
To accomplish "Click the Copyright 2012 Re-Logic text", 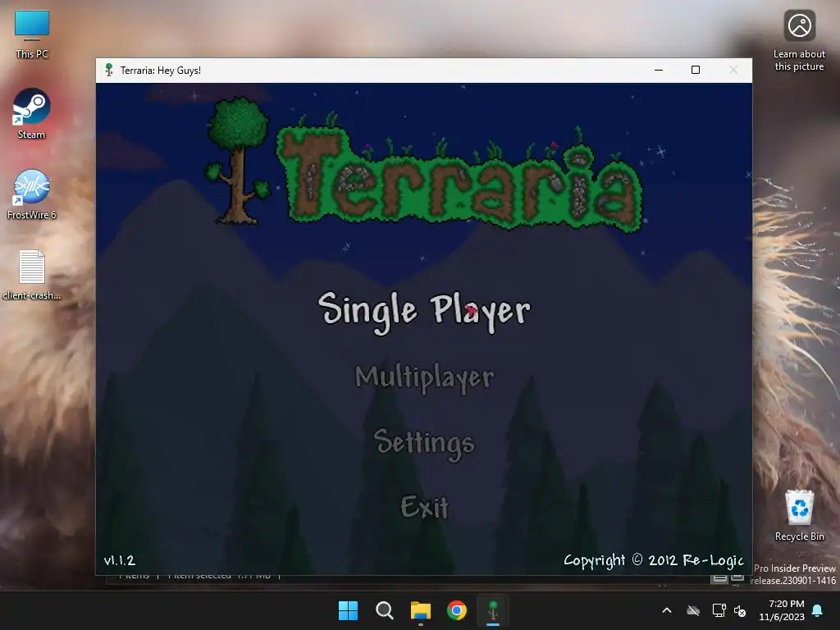I will tap(654, 560).
